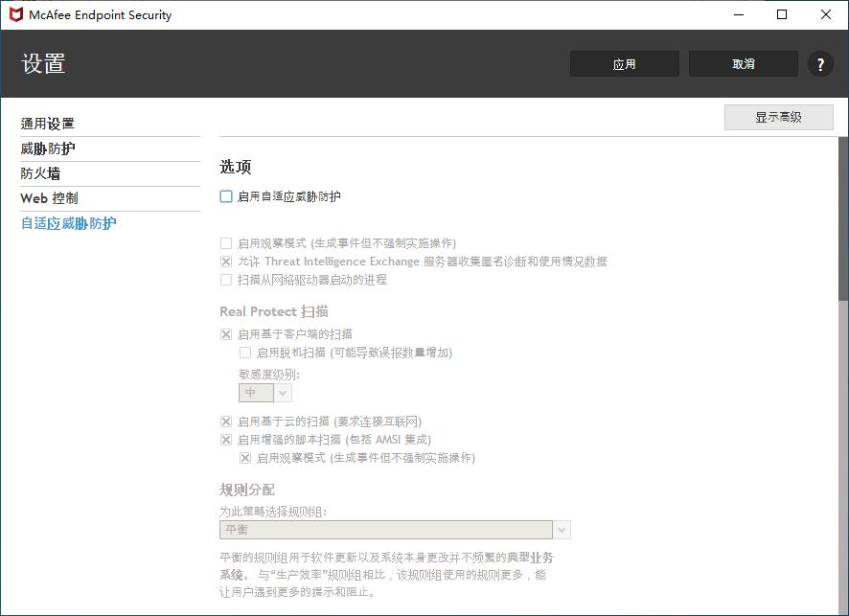This screenshot has width=849, height=616.
Task: Open the help question mark icon
Action: point(820,63)
